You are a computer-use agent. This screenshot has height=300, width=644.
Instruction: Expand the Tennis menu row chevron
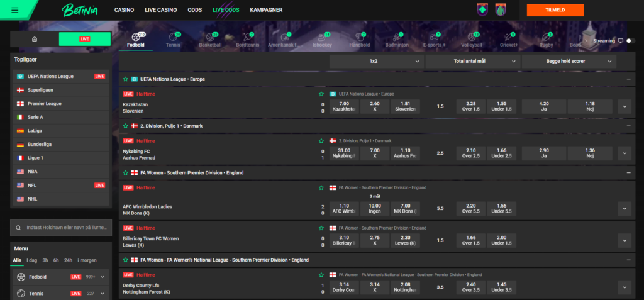(x=103, y=294)
